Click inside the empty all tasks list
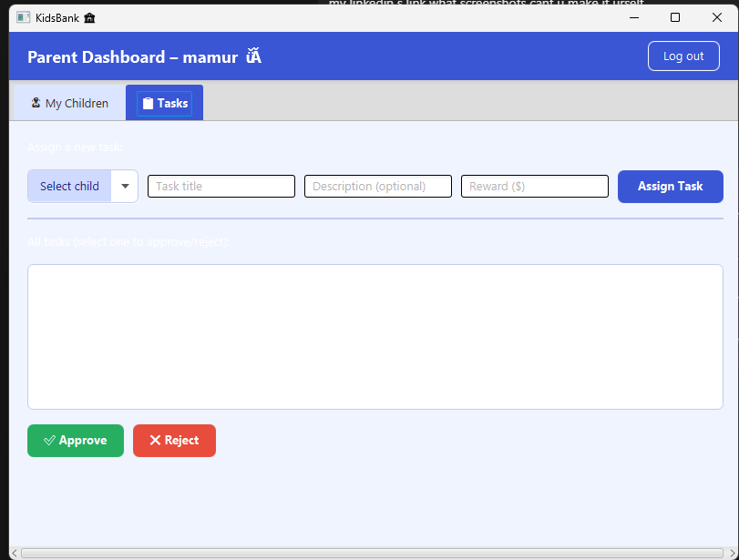This screenshot has height=560, width=739. [x=375, y=337]
